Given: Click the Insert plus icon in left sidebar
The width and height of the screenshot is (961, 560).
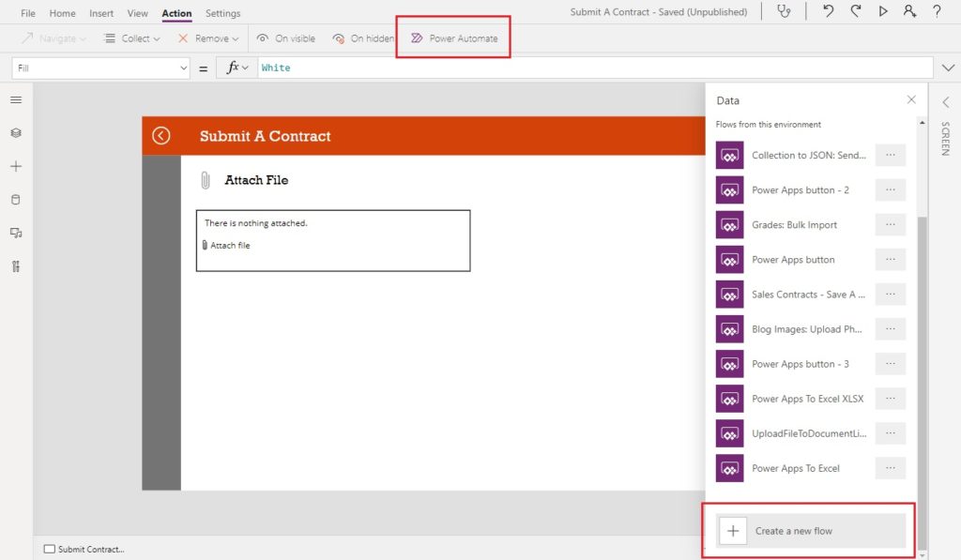Looking at the screenshot, I should click(16, 166).
